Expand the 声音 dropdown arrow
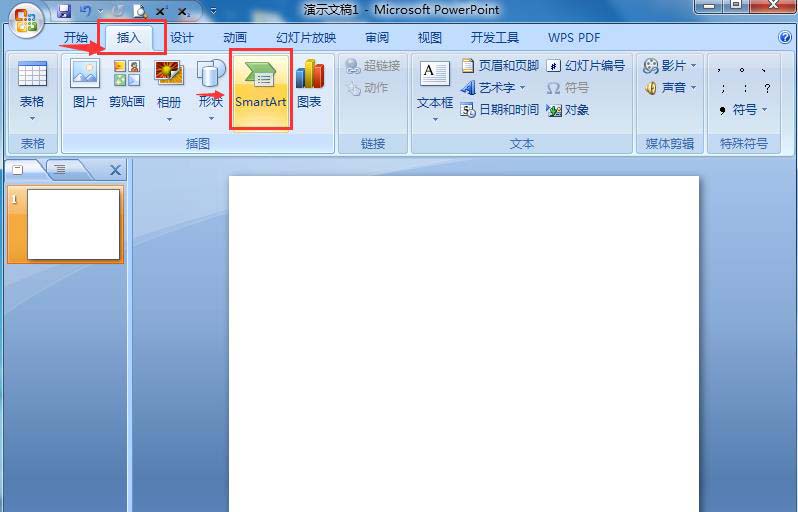Image resolution: width=798 pixels, height=512 pixels. (693, 88)
